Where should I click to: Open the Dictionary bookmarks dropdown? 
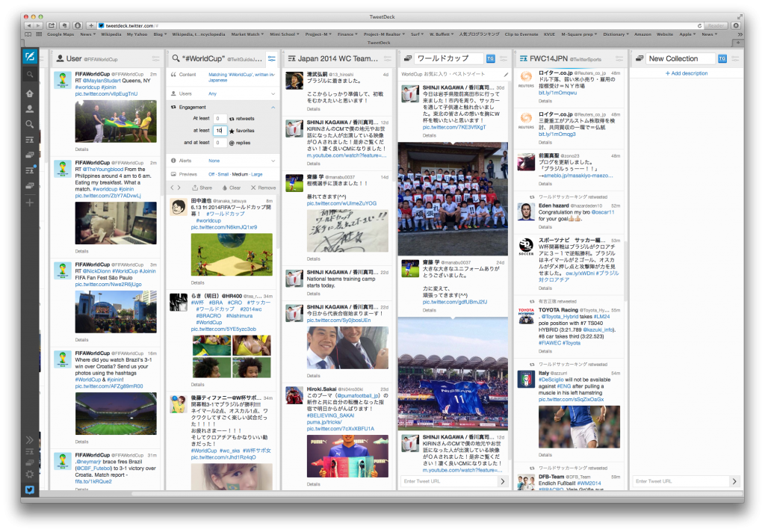pyautogui.click(x=616, y=34)
